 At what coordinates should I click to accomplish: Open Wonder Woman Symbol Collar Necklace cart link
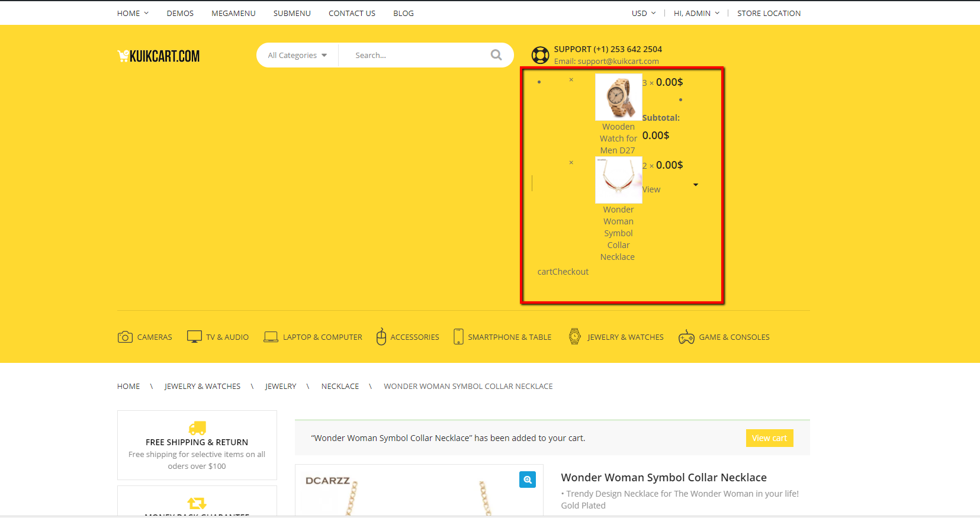pos(618,233)
